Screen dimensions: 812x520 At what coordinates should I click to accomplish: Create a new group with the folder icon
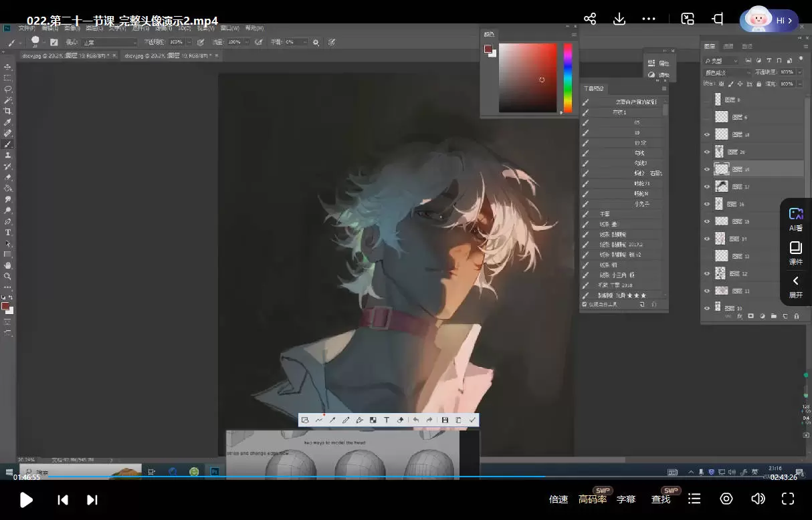[x=774, y=316]
